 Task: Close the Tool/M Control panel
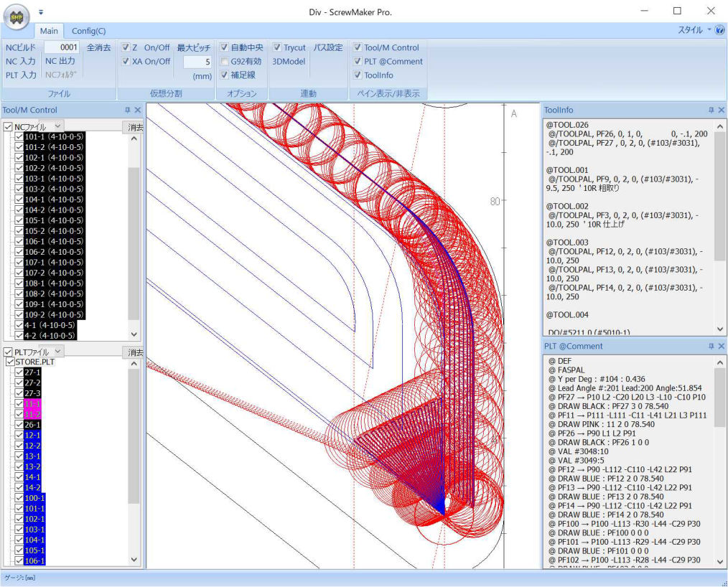[138, 111]
